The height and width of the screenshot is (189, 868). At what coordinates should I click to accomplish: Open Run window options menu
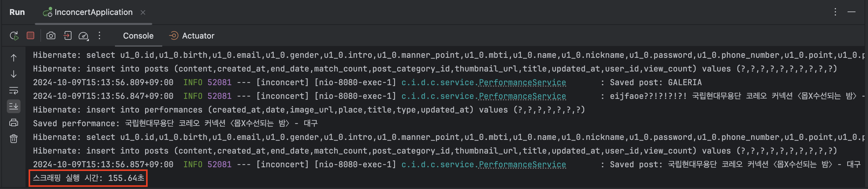[835, 12]
